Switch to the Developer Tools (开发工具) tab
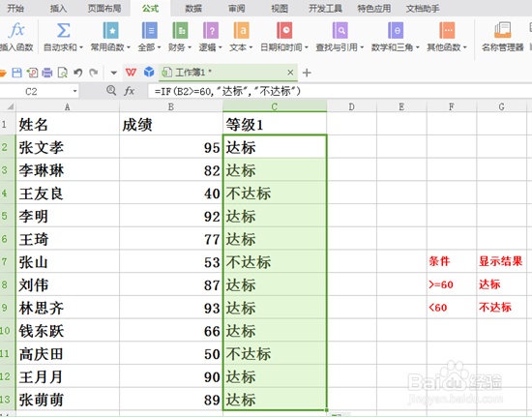 coord(325,8)
